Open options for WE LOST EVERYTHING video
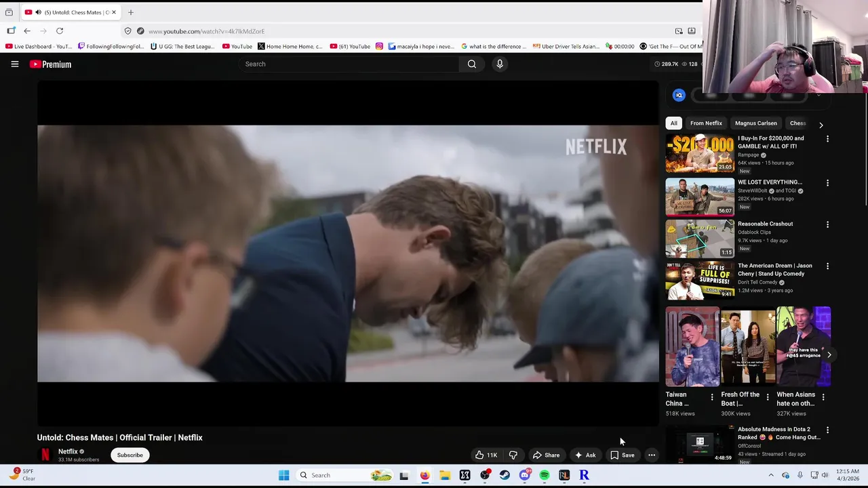Screen dimensions: 868x488 (827, 183)
